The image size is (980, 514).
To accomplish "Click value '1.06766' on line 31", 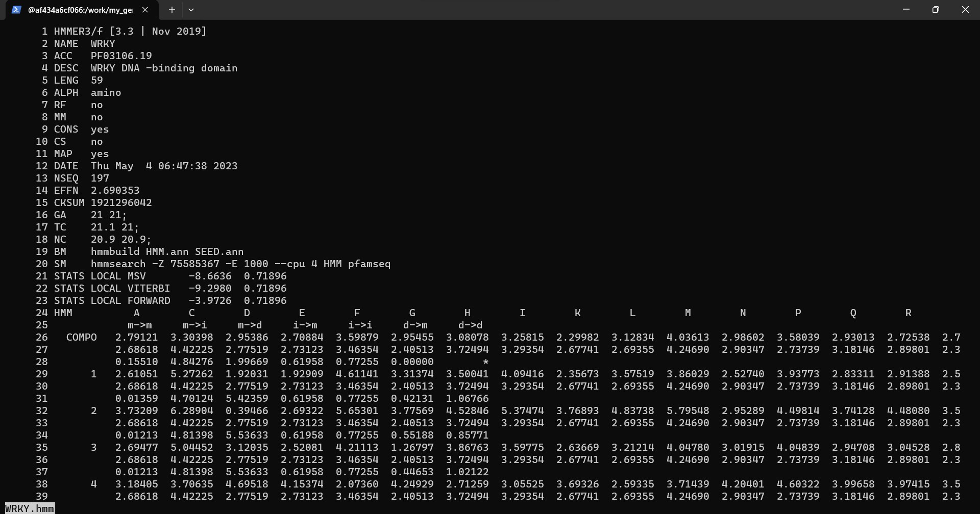I will coord(467,398).
